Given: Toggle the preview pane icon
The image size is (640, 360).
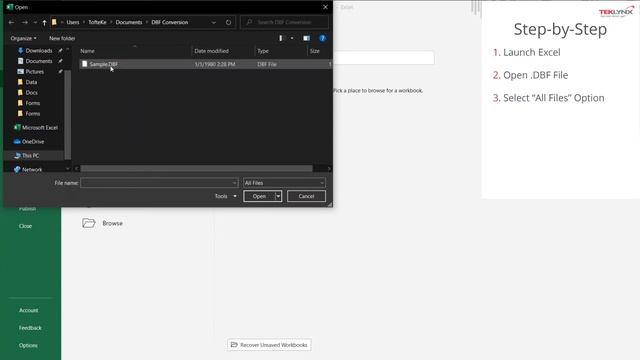Looking at the screenshot, I should coord(306,38).
